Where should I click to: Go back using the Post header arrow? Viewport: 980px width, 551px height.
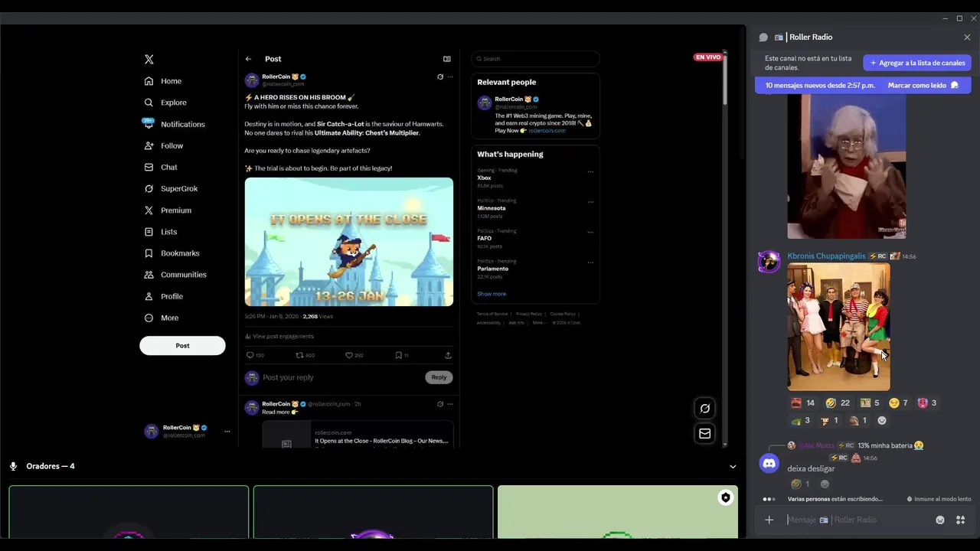(x=248, y=59)
